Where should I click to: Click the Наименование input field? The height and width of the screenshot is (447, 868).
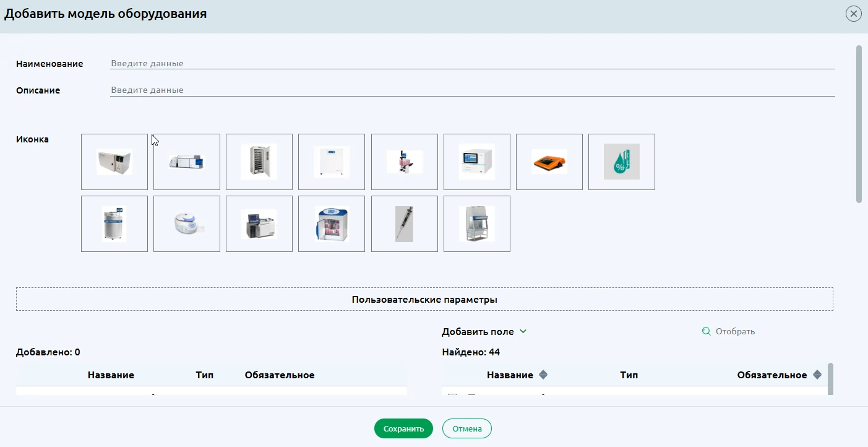[x=473, y=63]
